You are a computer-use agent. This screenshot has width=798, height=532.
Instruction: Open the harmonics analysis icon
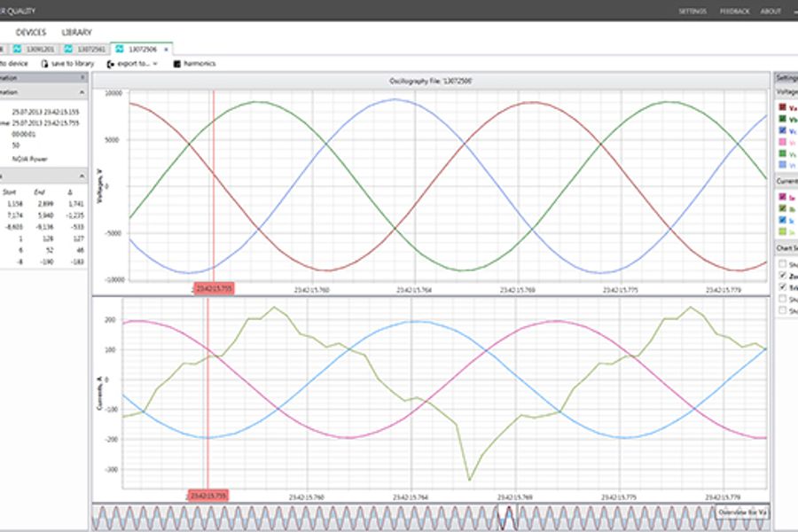coord(177,64)
